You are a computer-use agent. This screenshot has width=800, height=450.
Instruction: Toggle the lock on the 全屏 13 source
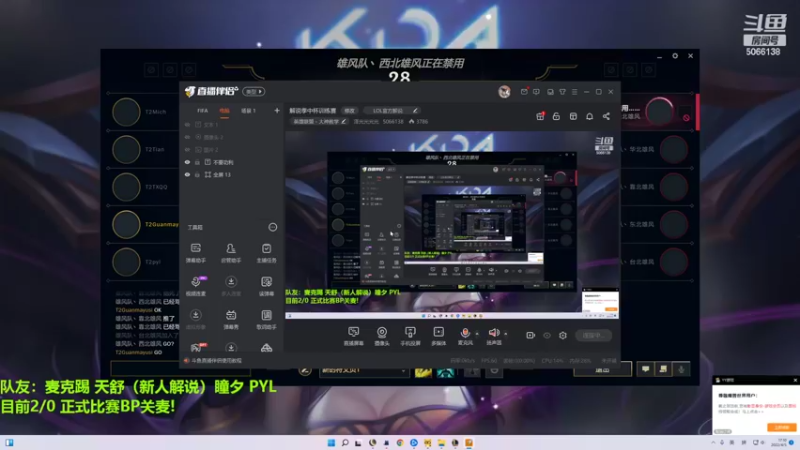pos(197,174)
